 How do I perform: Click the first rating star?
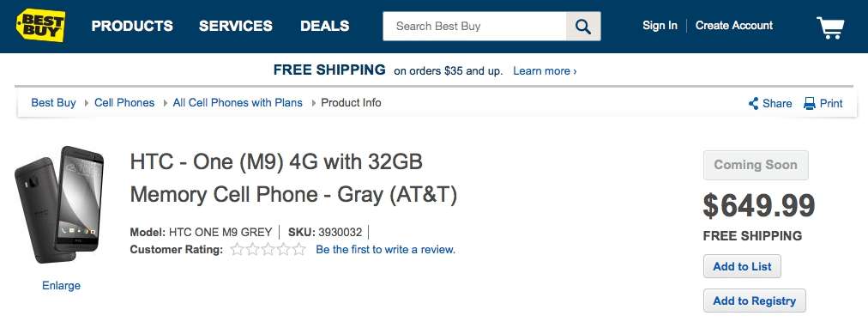[x=238, y=249]
